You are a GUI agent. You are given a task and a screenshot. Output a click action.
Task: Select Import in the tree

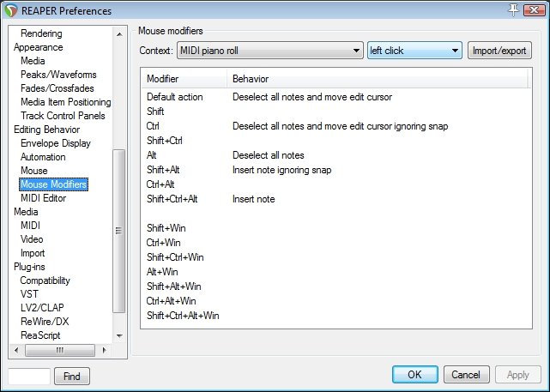33,253
